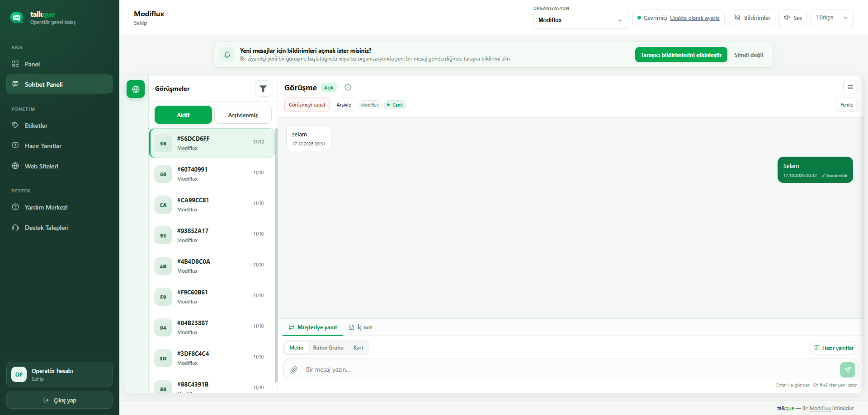Click the green globe channel icon

click(x=136, y=89)
